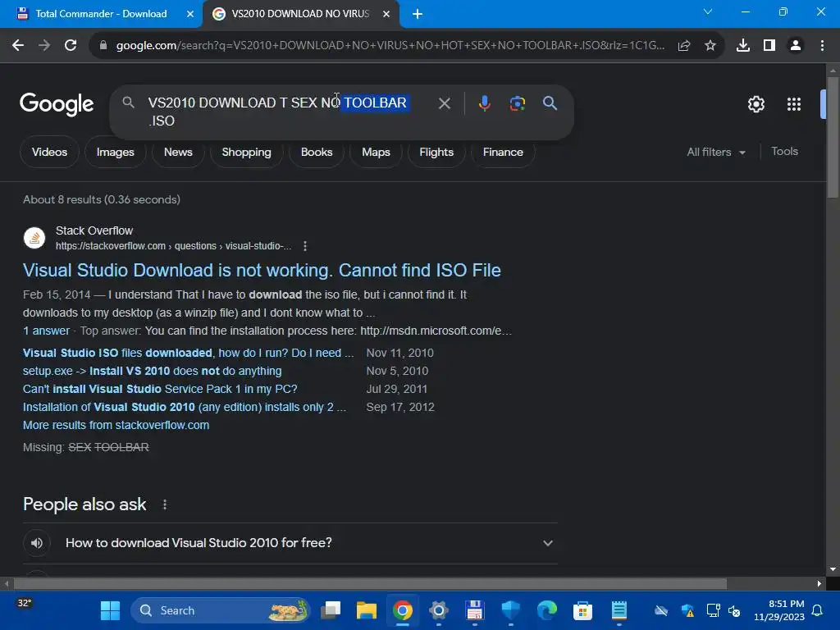Filter results by News
This screenshot has width=840, height=630.
(178, 152)
